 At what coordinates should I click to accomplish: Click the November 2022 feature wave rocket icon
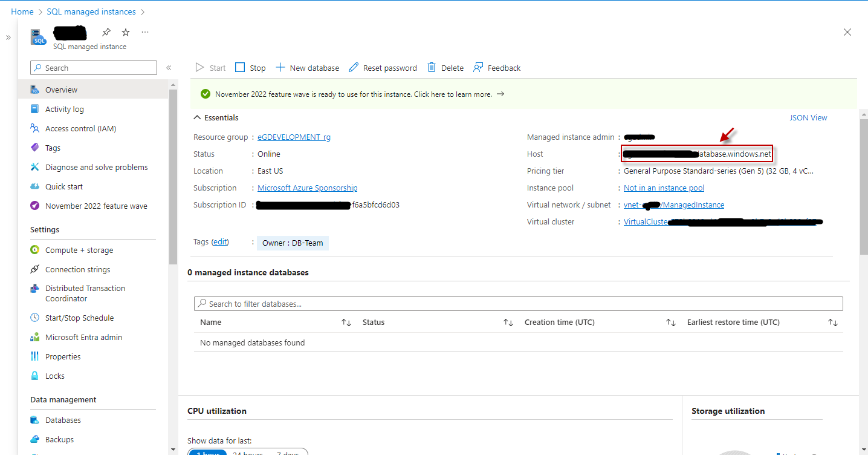[x=34, y=206]
